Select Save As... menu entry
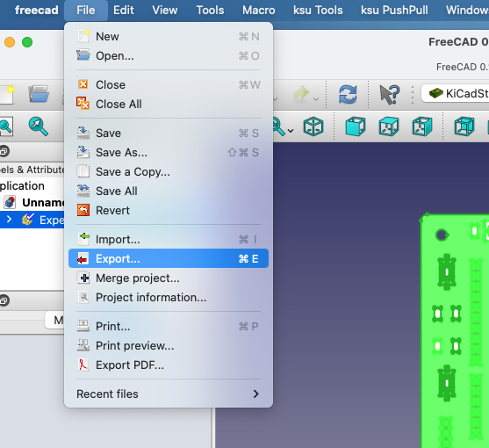This screenshot has width=489, height=448. [169, 153]
